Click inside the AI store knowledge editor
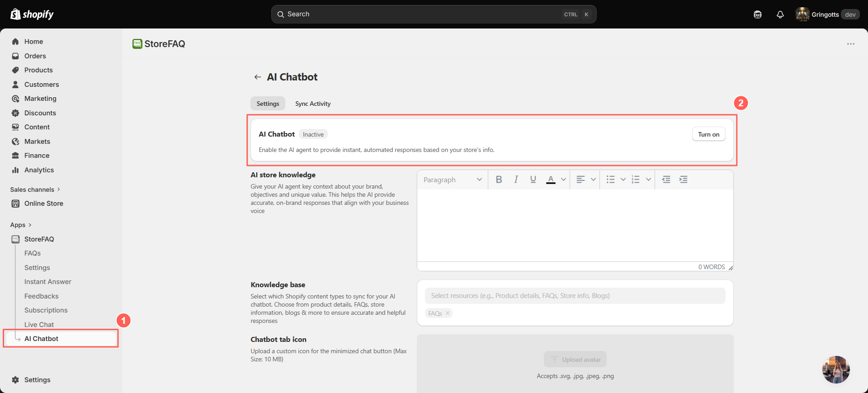This screenshot has height=393, width=868. point(575,225)
